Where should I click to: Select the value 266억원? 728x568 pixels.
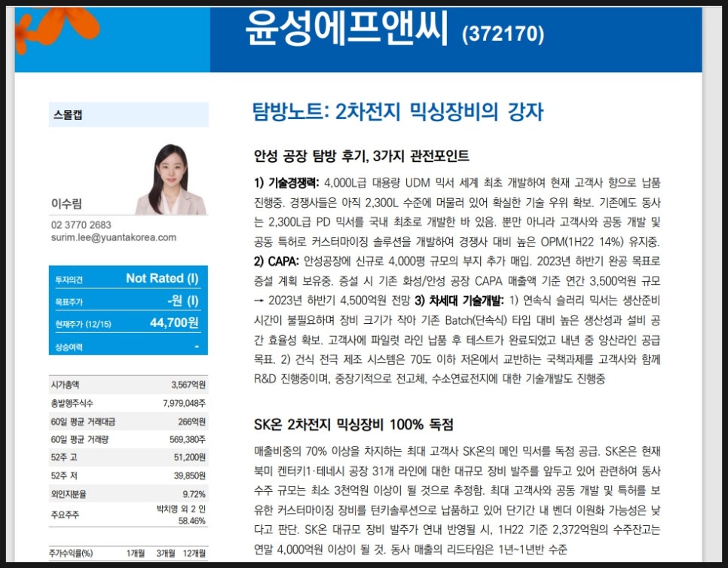coord(191,422)
